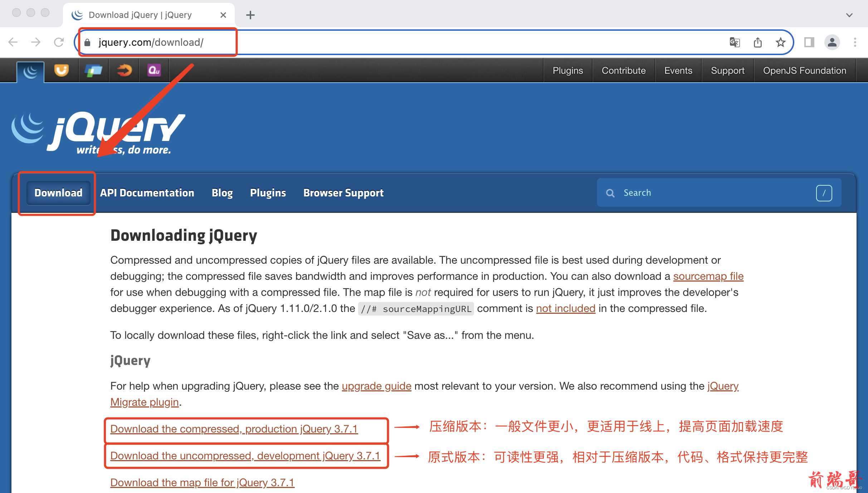Open the Support menu item

point(727,70)
